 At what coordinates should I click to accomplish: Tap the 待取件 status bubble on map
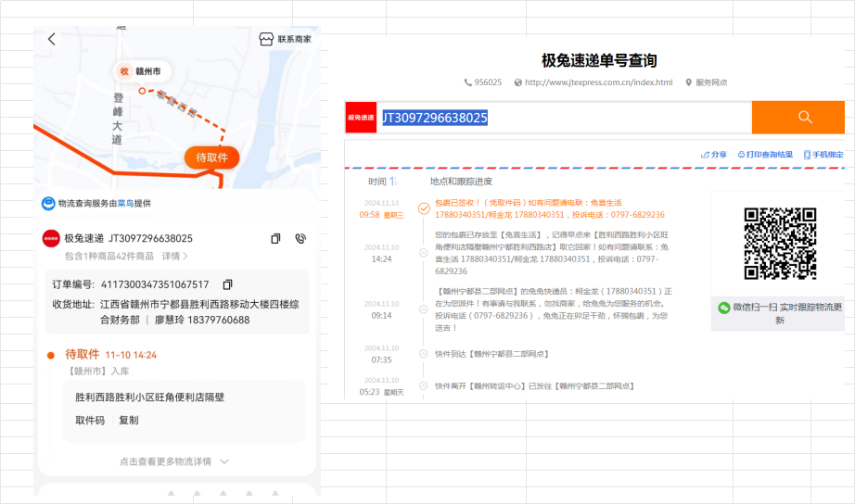tap(211, 157)
